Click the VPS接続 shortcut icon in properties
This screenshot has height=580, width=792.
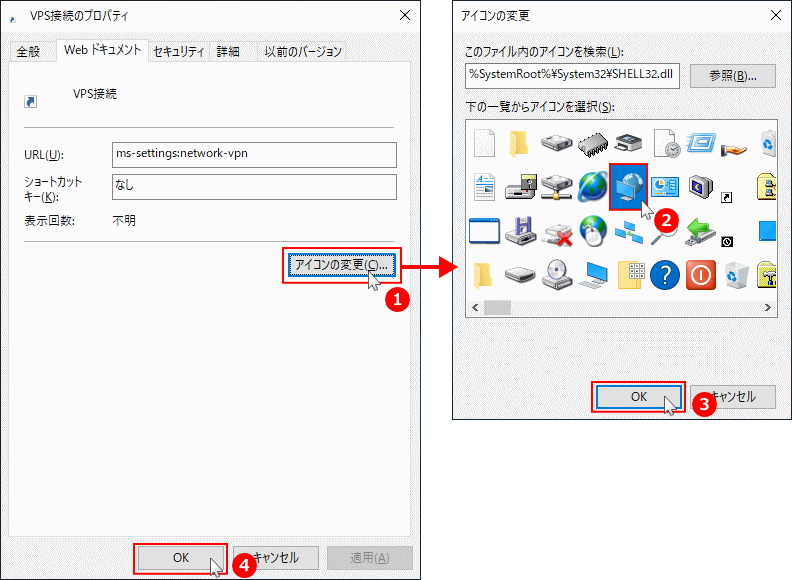pos(30,102)
